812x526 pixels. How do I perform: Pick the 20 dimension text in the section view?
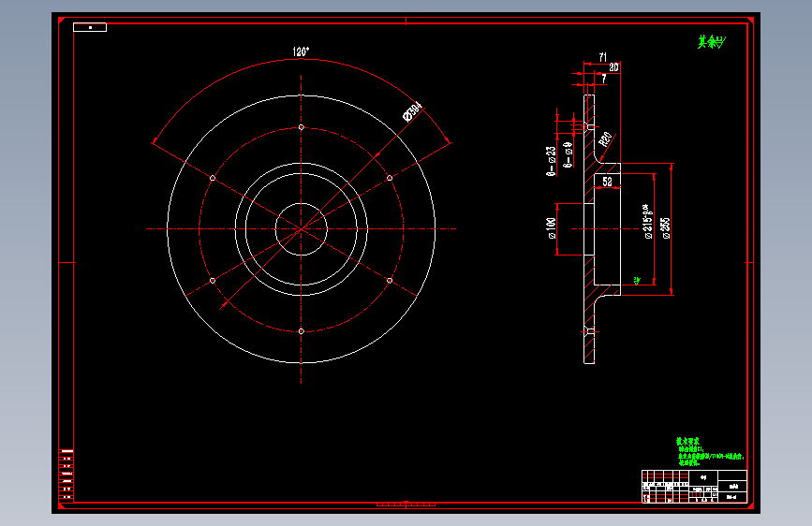pyautogui.click(x=613, y=67)
